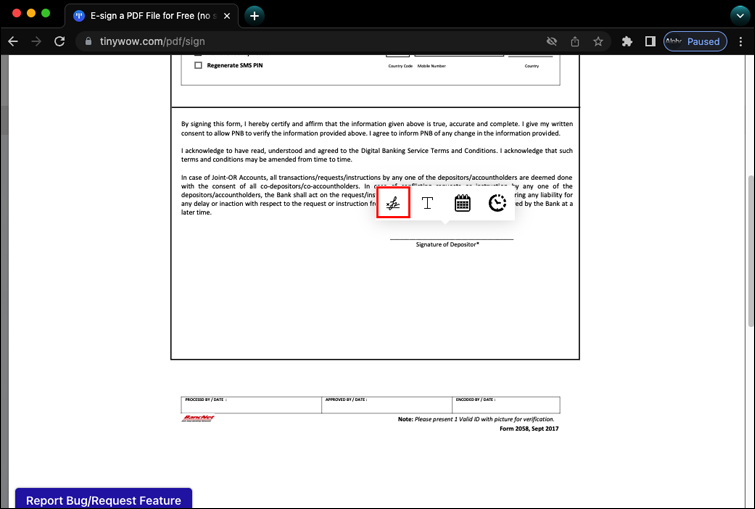Image resolution: width=755 pixels, height=509 pixels.
Task: Click the Paused profile button
Action: (695, 41)
